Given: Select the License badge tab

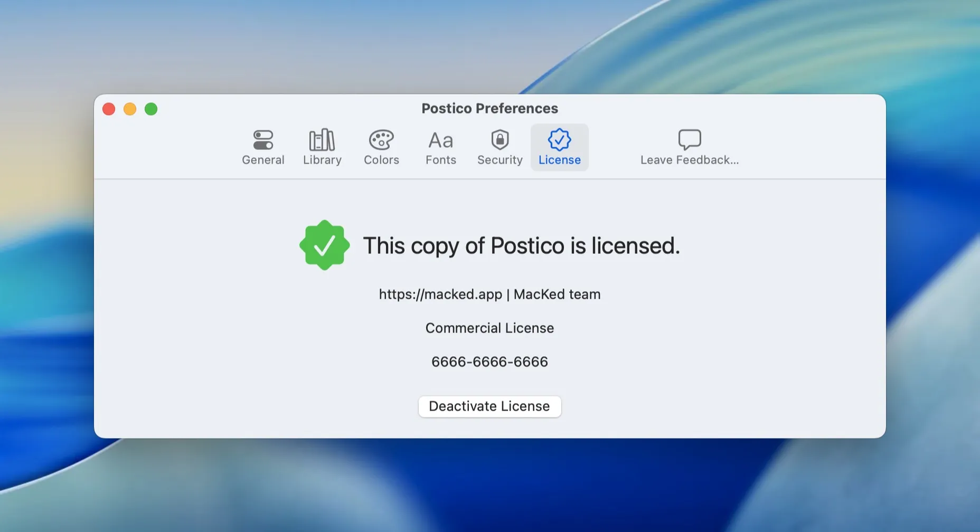Looking at the screenshot, I should [x=560, y=147].
